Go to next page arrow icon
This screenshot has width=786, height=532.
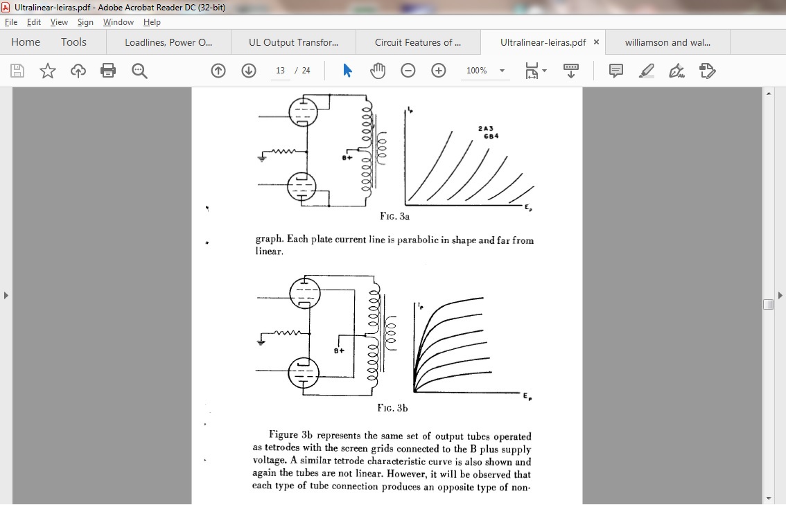point(249,71)
